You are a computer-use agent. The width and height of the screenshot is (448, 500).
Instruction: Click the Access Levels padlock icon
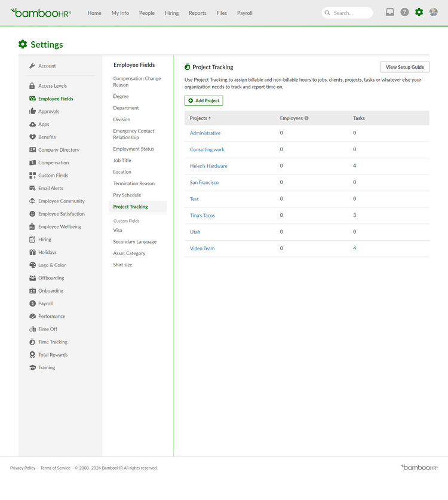coord(32,85)
